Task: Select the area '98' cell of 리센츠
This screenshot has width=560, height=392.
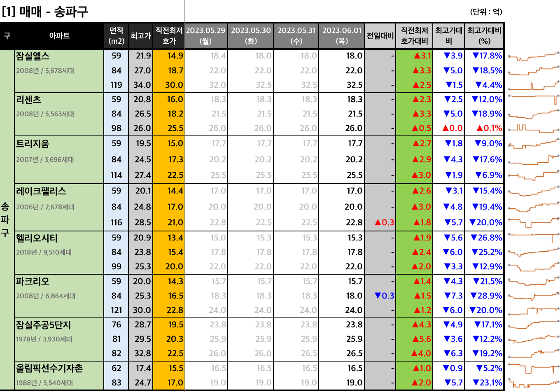Action: point(116,128)
